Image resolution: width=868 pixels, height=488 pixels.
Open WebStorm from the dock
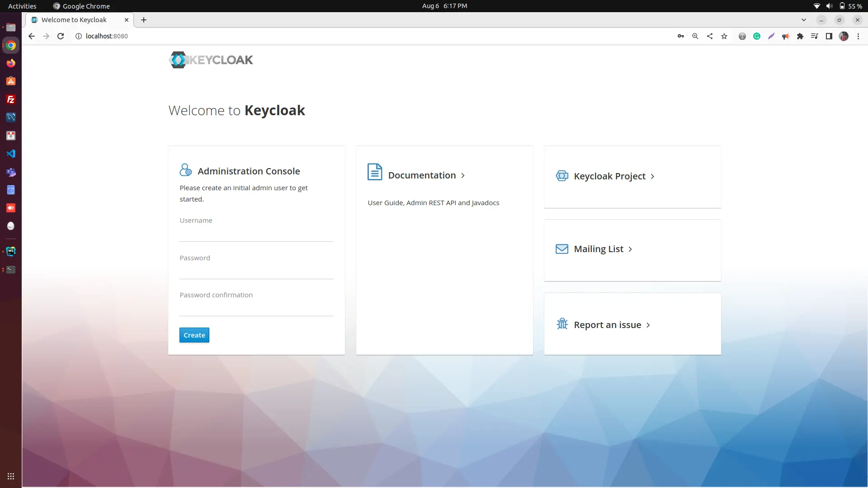(11, 251)
